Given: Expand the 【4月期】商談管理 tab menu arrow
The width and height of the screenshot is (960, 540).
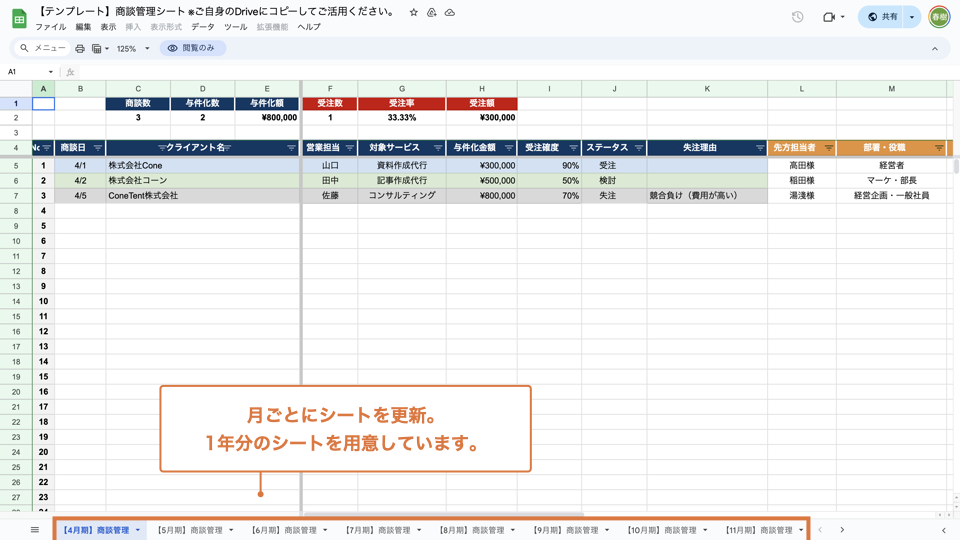Looking at the screenshot, I should (x=138, y=530).
